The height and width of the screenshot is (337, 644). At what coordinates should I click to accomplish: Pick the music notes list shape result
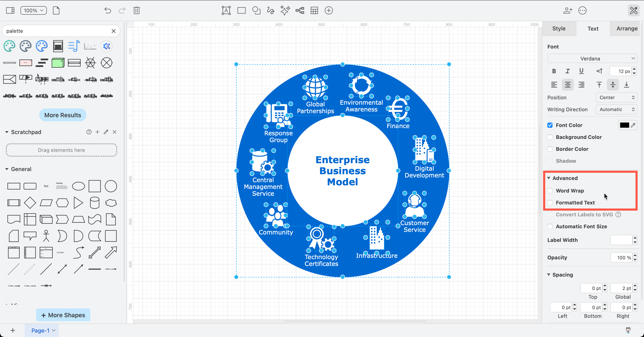[x=74, y=46]
